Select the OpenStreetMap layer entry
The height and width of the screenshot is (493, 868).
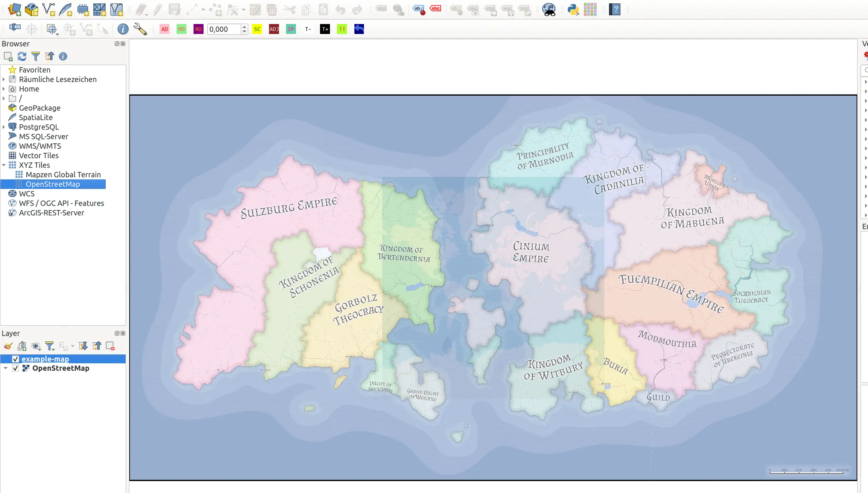pyautogui.click(x=60, y=368)
